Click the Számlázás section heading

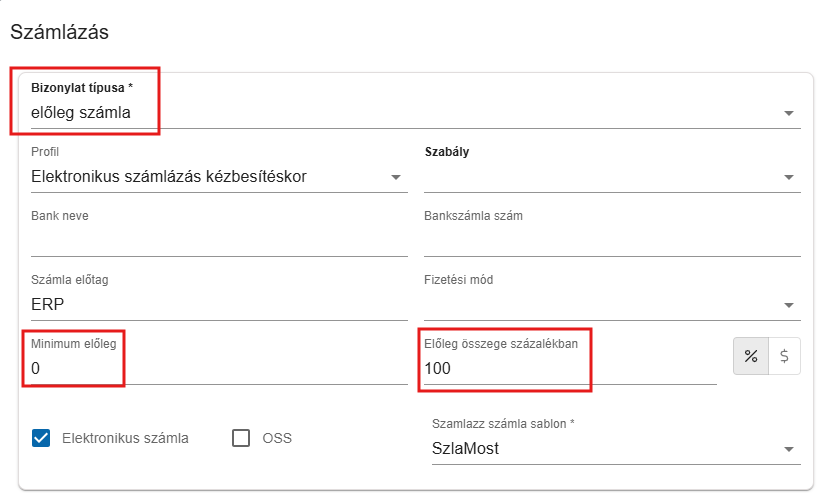point(59,31)
